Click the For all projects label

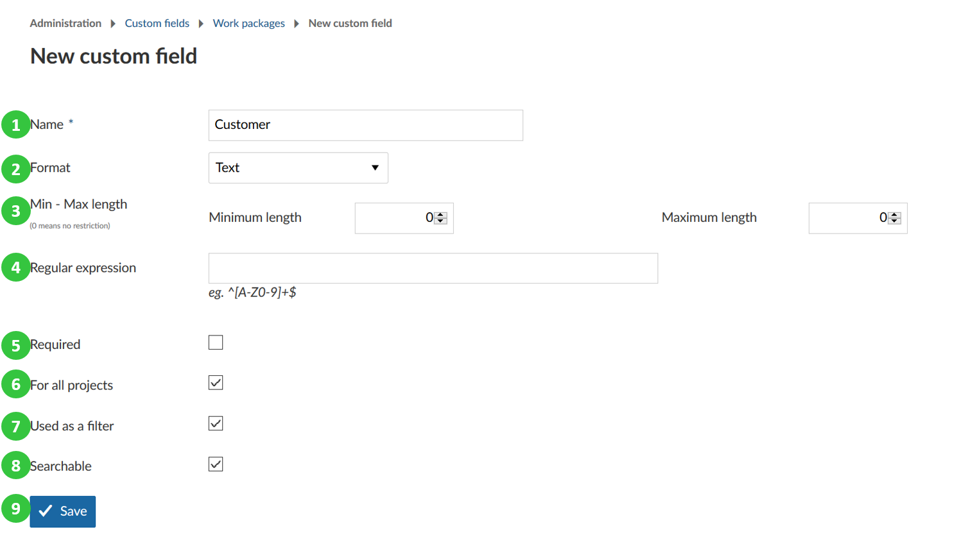pyautogui.click(x=71, y=385)
